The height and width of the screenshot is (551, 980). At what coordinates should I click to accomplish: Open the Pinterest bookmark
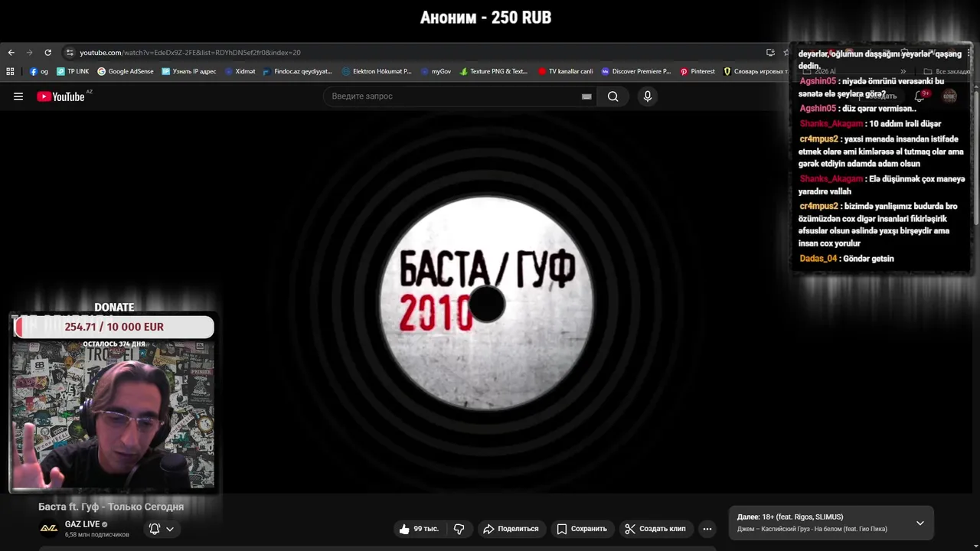pyautogui.click(x=697, y=71)
